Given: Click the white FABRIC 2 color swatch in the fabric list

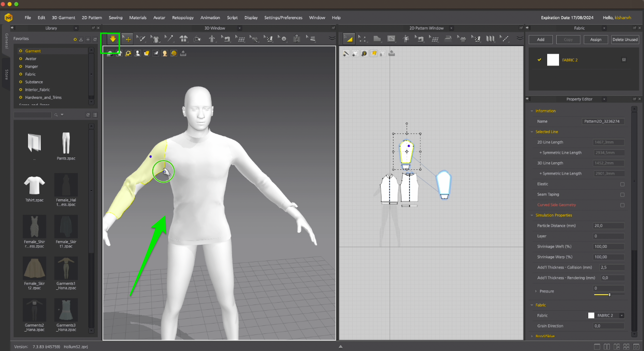Looking at the screenshot, I should coord(553,60).
